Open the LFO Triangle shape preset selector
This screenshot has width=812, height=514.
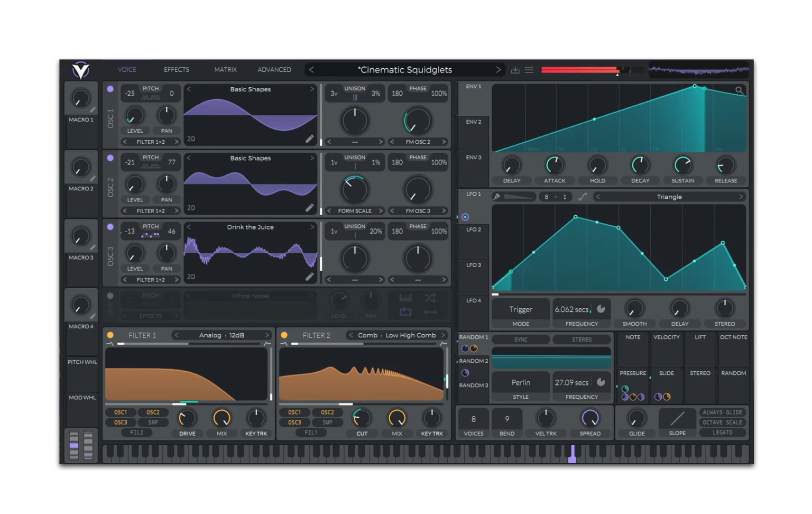click(669, 197)
